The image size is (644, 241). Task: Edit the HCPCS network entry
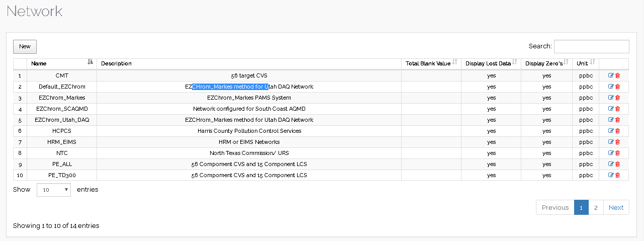click(611, 131)
